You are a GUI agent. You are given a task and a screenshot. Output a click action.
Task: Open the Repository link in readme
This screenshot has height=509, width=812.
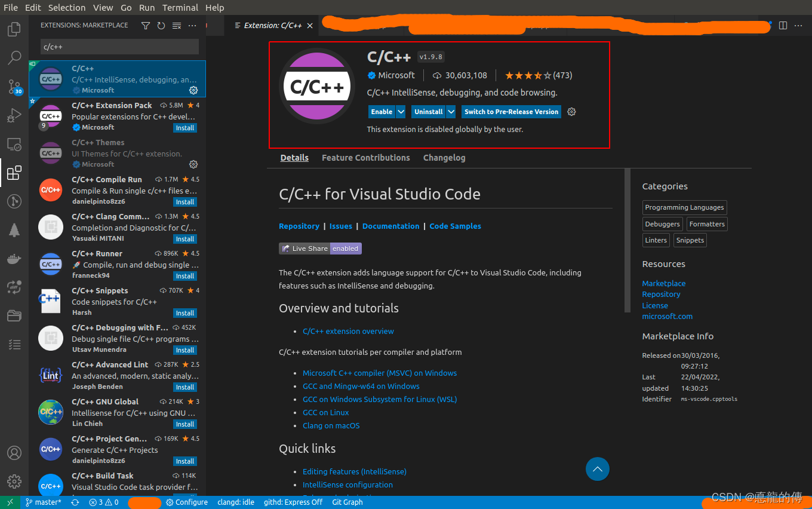(x=299, y=226)
